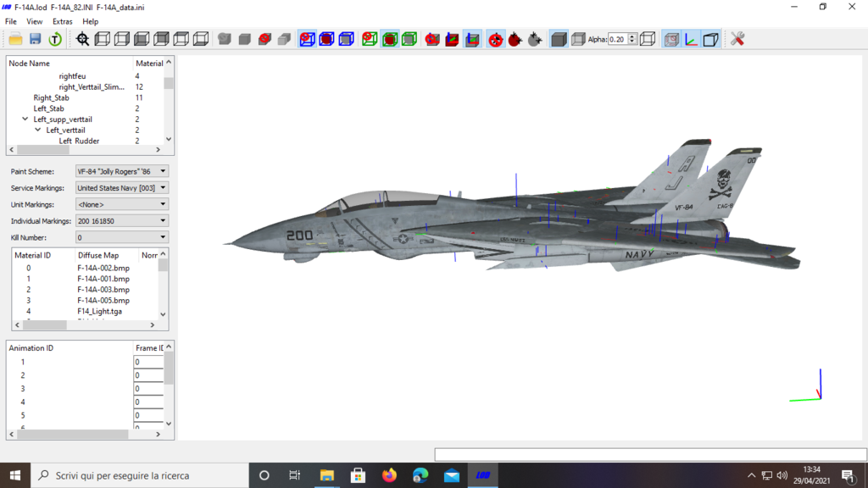Click the axes cube with prohibition sign
This screenshot has width=868, height=488.
[432, 39]
